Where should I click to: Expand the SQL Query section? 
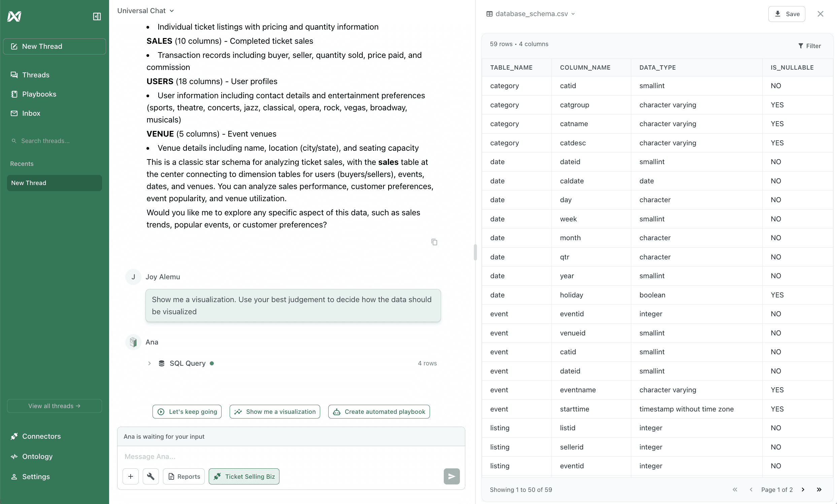click(149, 363)
